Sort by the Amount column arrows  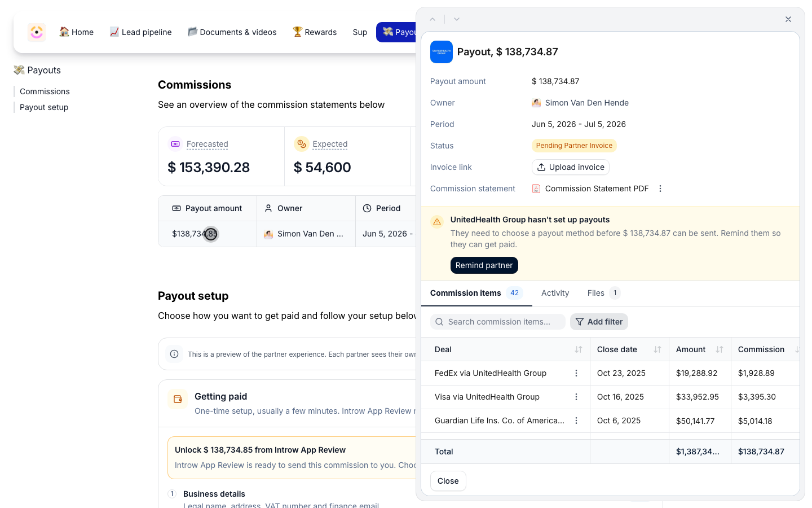(x=720, y=349)
